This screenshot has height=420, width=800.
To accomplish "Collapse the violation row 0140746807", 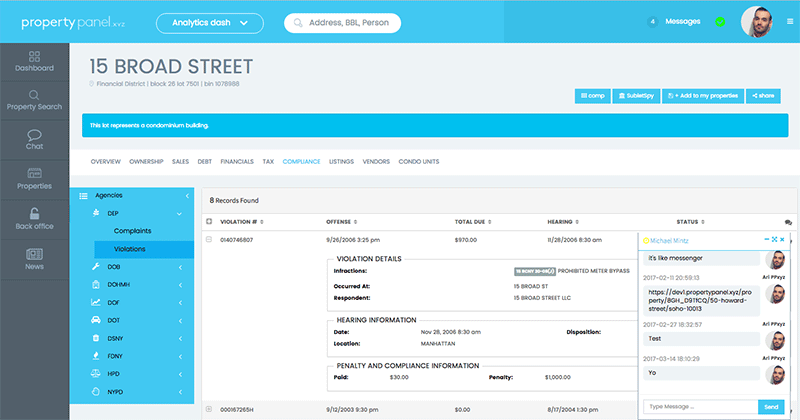I will [x=209, y=240].
